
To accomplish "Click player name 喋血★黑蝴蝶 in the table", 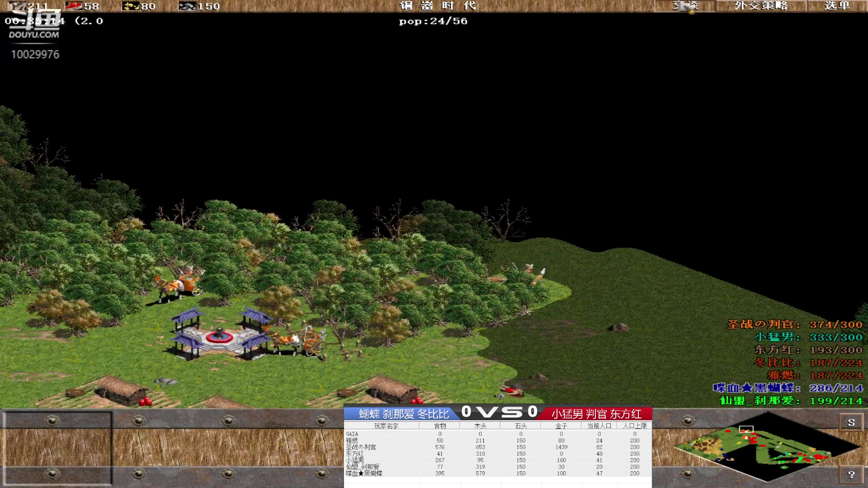I will (x=364, y=473).
